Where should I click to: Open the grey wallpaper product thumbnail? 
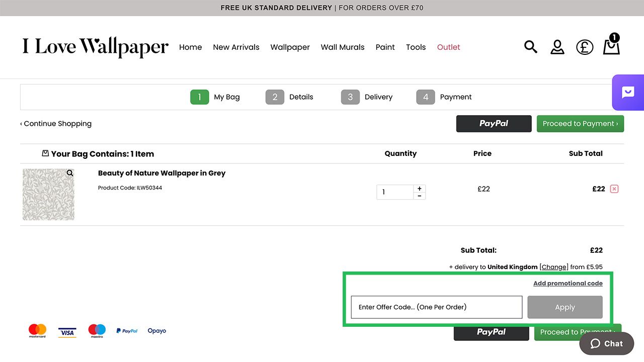(x=48, y=194)
